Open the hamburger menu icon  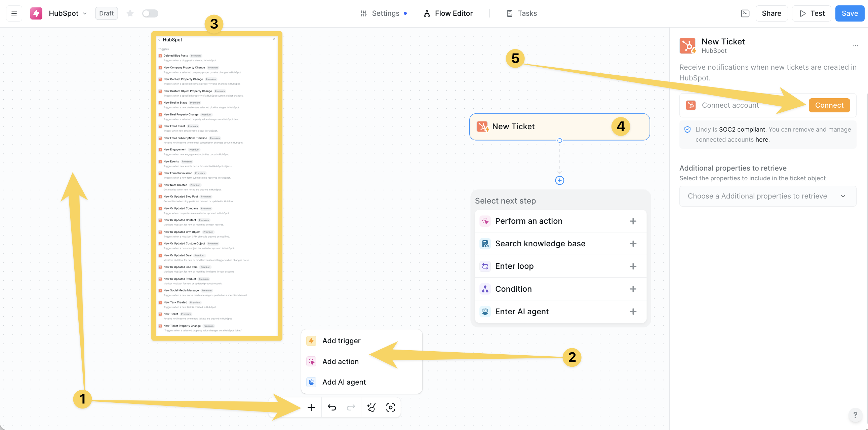(14, 13)
